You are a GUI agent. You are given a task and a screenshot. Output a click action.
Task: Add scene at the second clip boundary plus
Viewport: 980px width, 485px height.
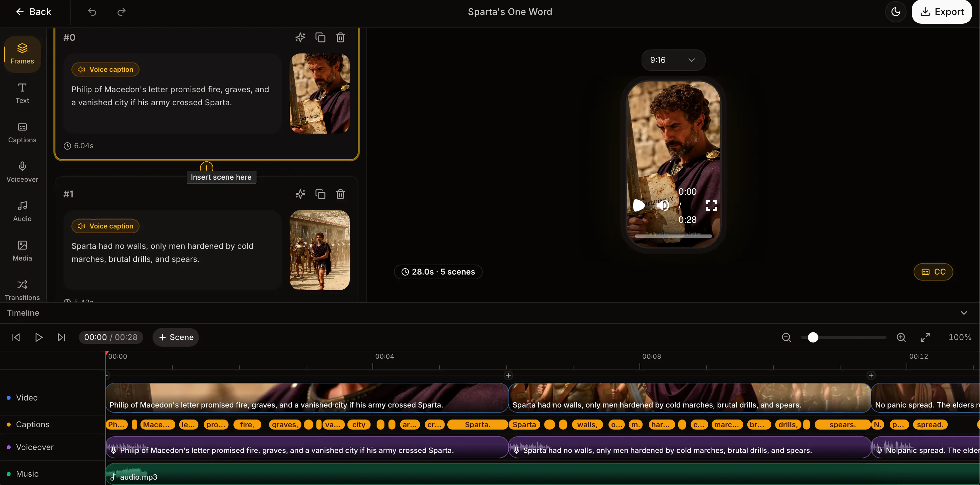click(x=871, y=375)
